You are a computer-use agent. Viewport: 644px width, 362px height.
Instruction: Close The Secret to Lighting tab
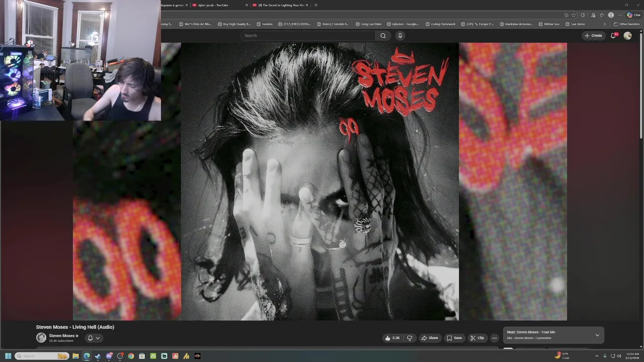(x=307, y=5)
